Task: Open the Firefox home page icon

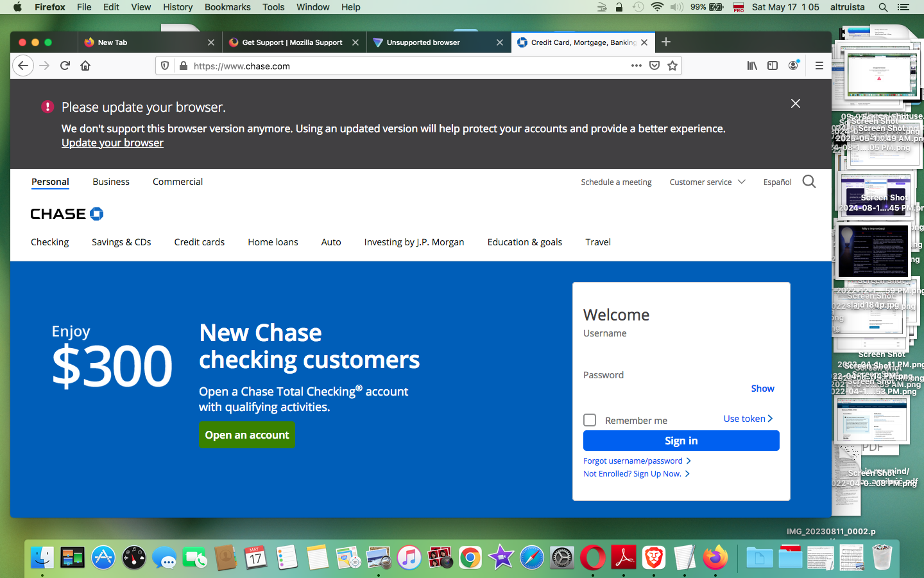Action: 85,66
